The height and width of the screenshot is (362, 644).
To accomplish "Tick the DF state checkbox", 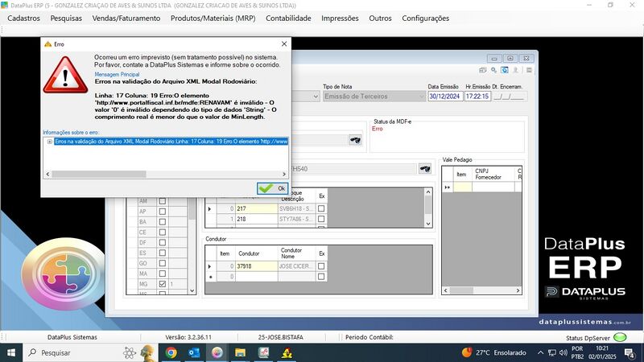I will coord(163,243).
